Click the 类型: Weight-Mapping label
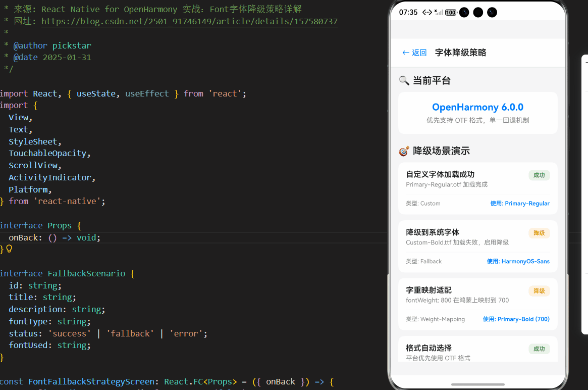Image resolution: width=588 pixels, height=390 pixels. pyautogui.click(x=436, y=319)
